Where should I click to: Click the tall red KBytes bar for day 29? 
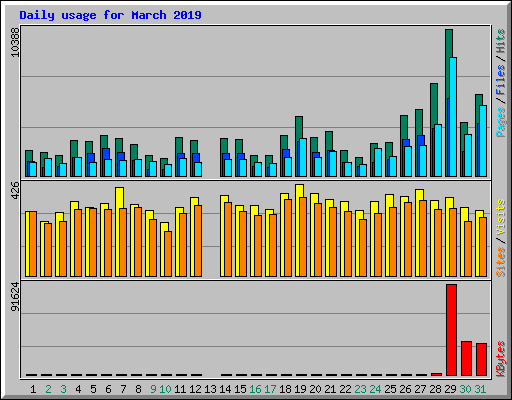451,330
